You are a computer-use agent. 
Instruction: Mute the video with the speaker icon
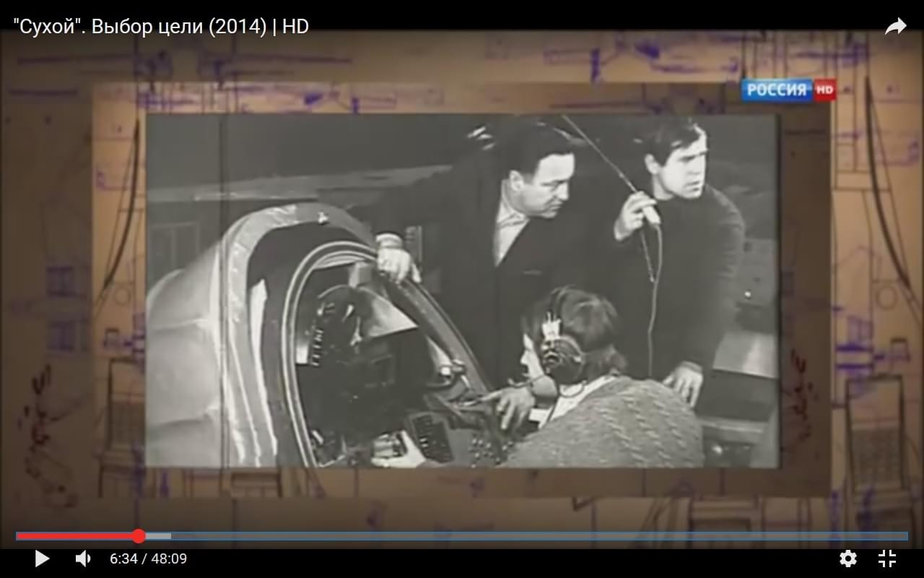(83, 558)
